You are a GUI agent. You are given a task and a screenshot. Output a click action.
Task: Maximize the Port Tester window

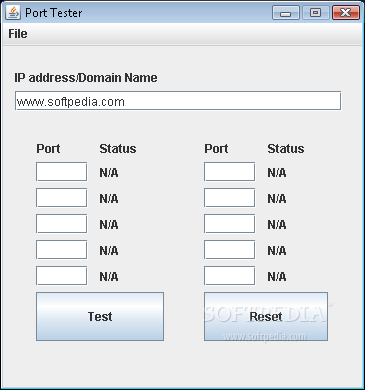315,13
